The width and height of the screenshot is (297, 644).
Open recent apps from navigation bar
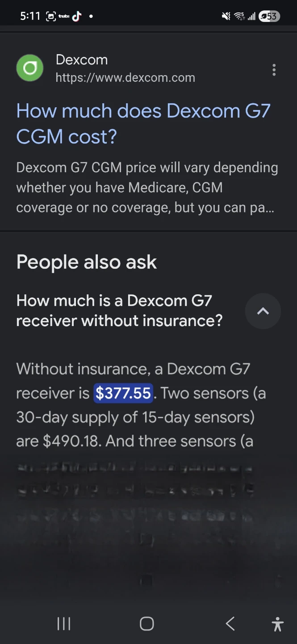pyautogui.click(x=64, y=623)
